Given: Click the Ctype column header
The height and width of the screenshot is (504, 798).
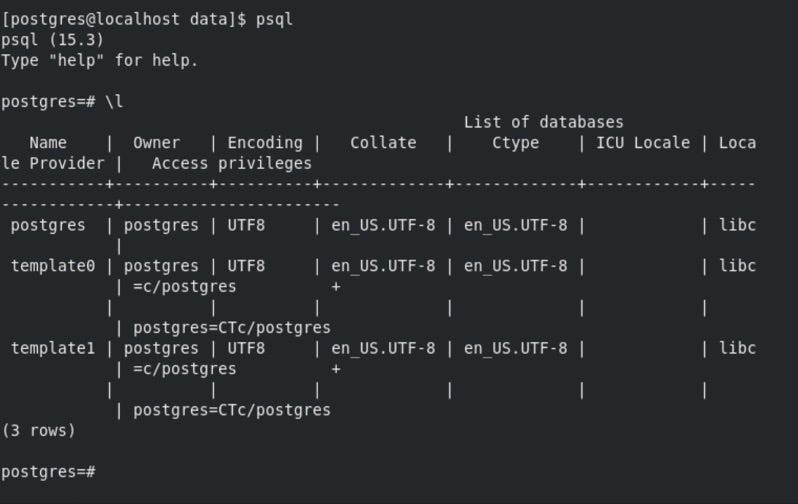Looking at the screenshot, I should (x=515, y=143).
